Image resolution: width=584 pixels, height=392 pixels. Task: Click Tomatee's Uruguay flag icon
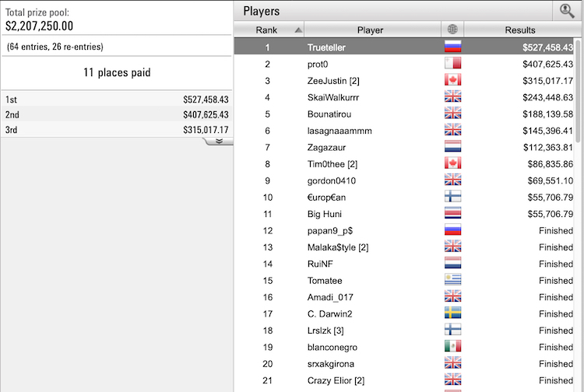tap(452, 280)
